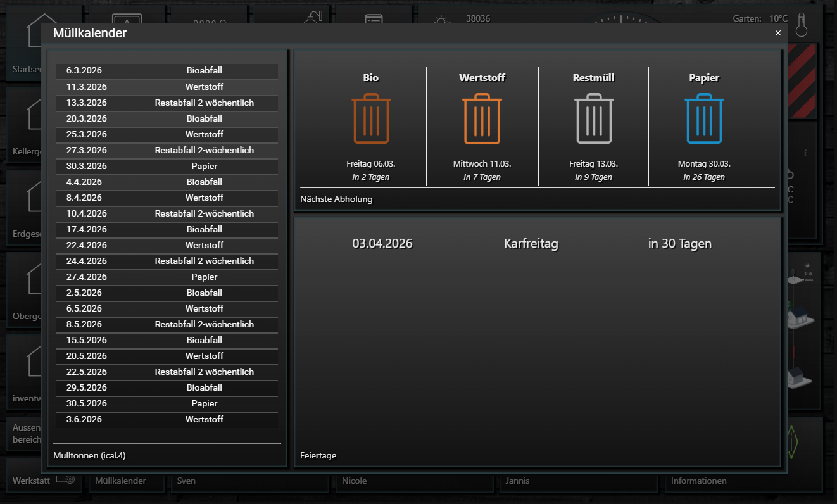Close the Müllkalender dialog

(778, 33)
